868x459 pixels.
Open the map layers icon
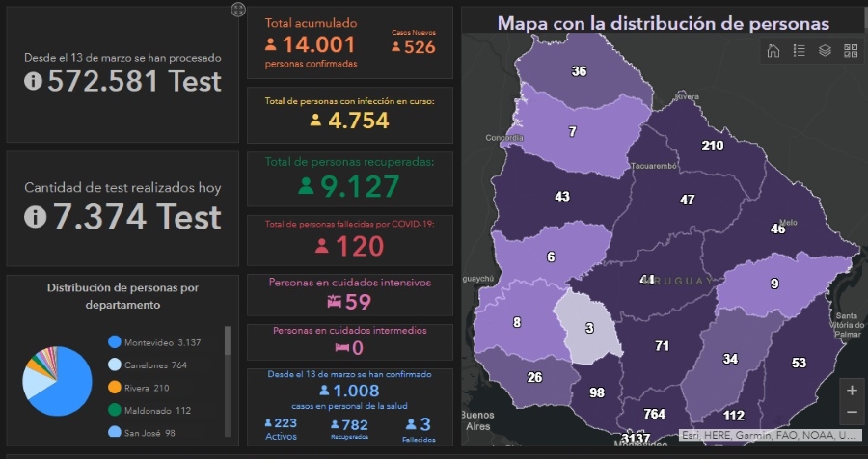[825, 51]
